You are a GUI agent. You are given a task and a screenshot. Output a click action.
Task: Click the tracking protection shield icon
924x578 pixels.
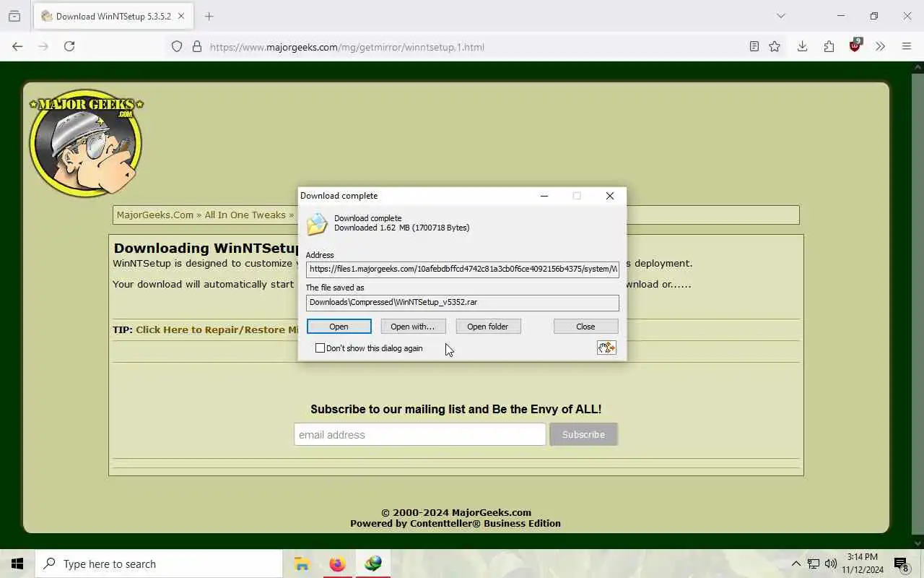pyautogui.click(x=177, y=47)
